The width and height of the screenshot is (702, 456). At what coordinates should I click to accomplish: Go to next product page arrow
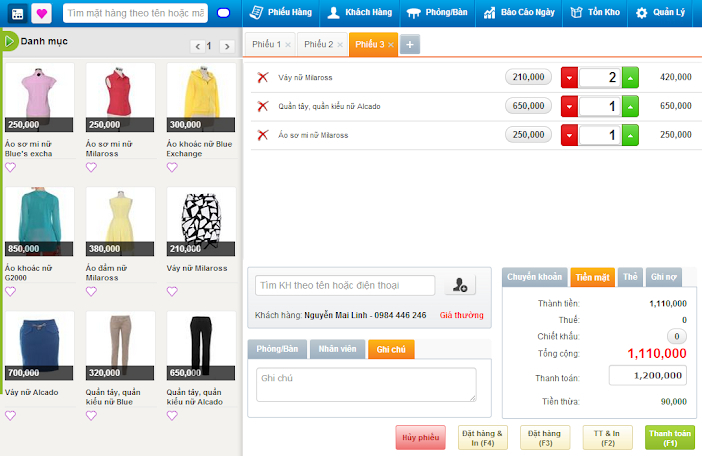[229, 46]
